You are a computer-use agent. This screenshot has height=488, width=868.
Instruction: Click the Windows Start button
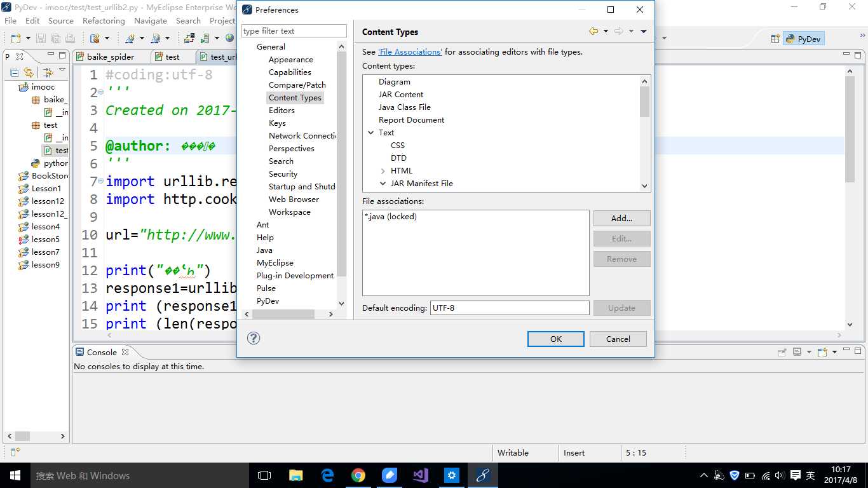15,475
